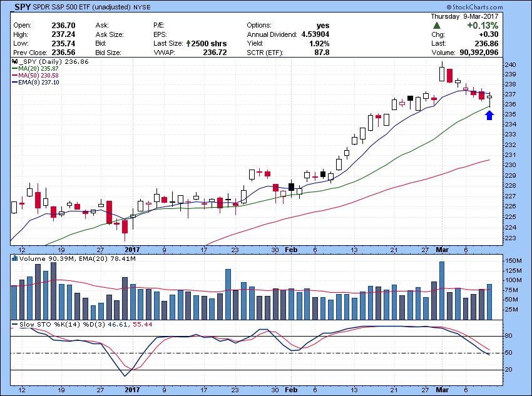Click the SCTR (ETF) value 87.8
This screenshot has height=396, width=532.
point(322,53)
